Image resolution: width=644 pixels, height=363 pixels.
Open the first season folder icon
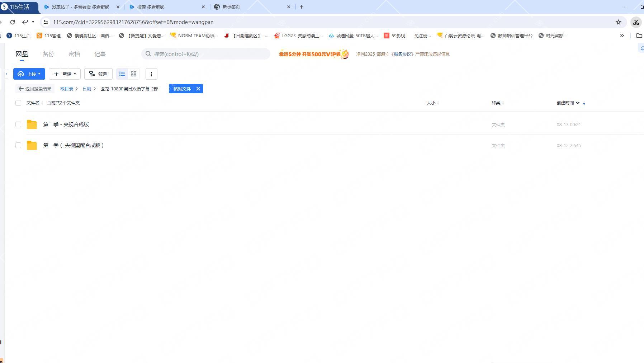click(x=32, y=145)
